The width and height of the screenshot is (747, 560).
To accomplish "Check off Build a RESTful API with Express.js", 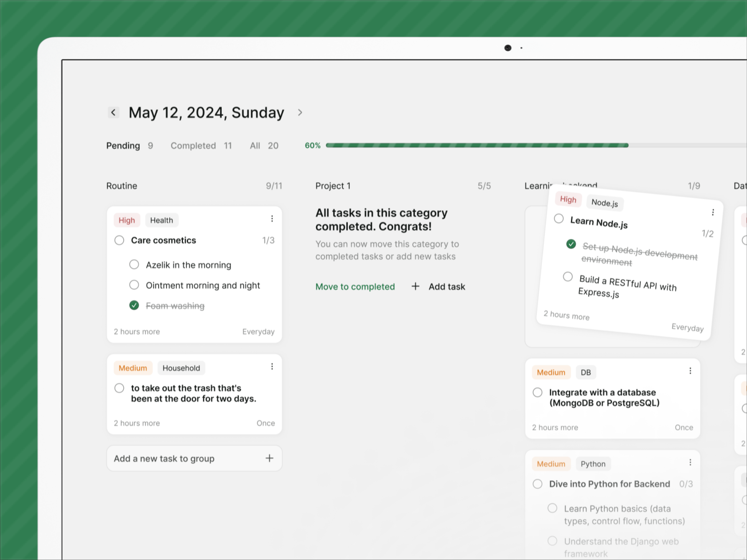I will (568, 276).
